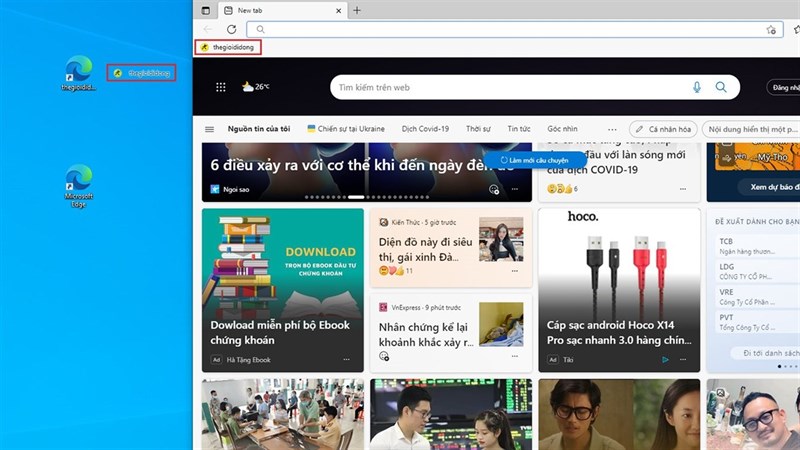Open the apps grid launcher icon
The image size is (800, 450).
(220, 87)
